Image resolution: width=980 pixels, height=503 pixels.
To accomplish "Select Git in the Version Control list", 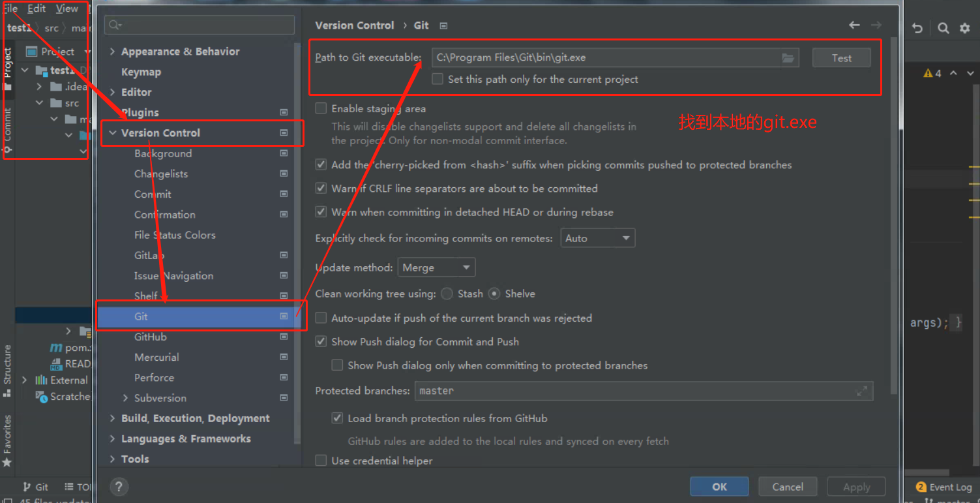I will point(198,316).
